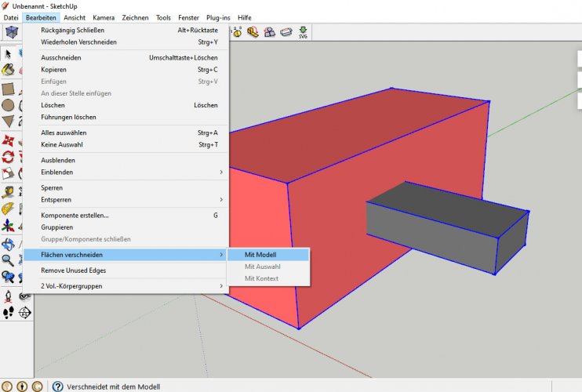Open the Tools menu
The width and height of the screenshot is (582, 392).
coord(163,17)
